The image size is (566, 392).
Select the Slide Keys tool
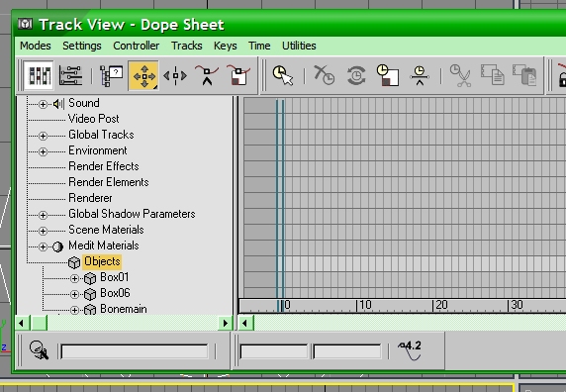click(175, 76)
